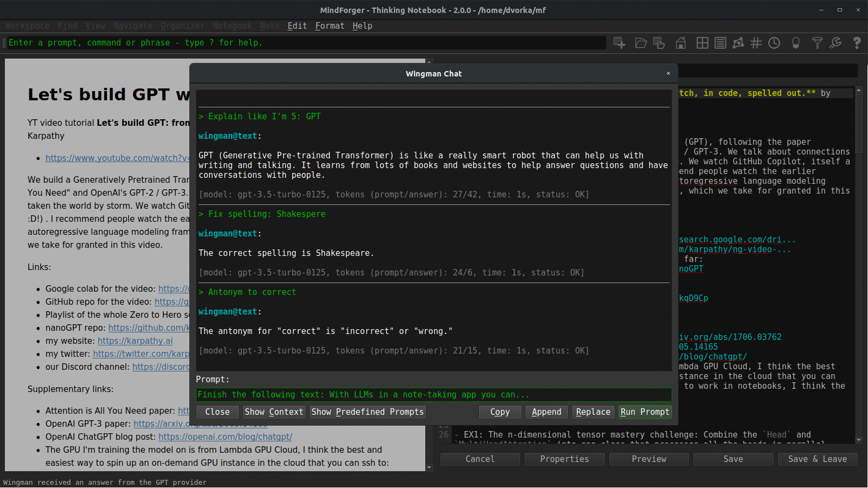Show the notebooks list lines icon
The width and height of the screenshot is (868, 488).
click(720, 43)
